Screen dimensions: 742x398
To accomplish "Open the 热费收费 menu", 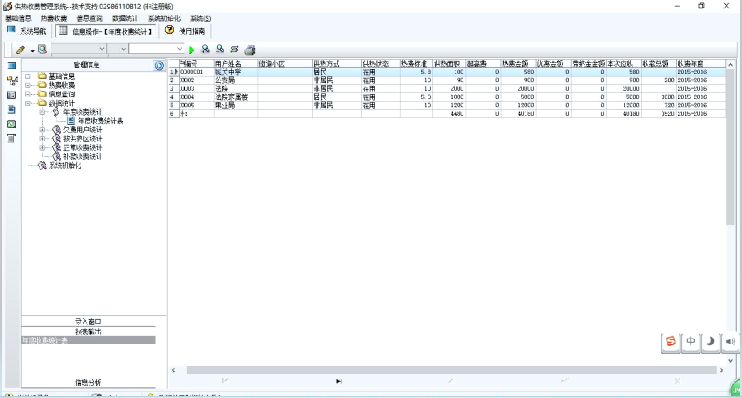I will (x=53, y=18).
